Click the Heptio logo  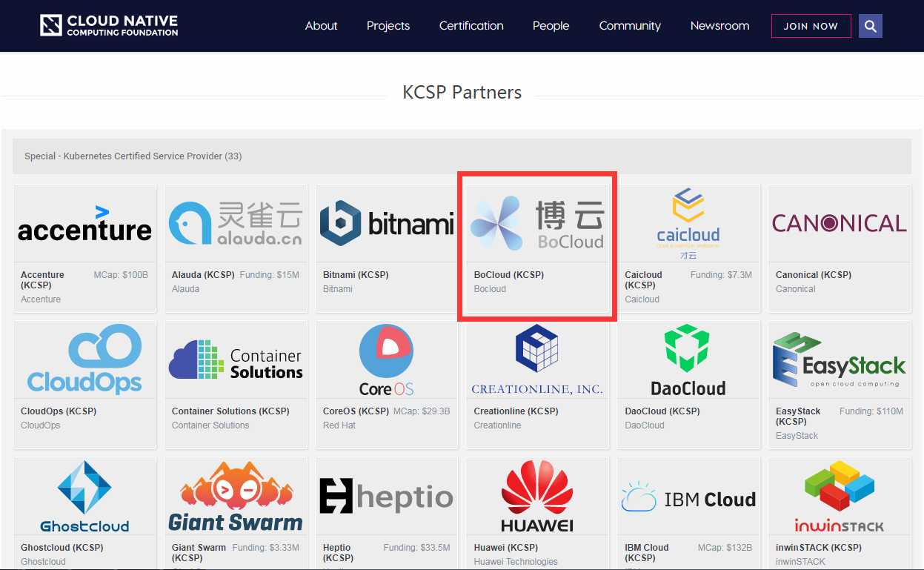tap(387, 496)
